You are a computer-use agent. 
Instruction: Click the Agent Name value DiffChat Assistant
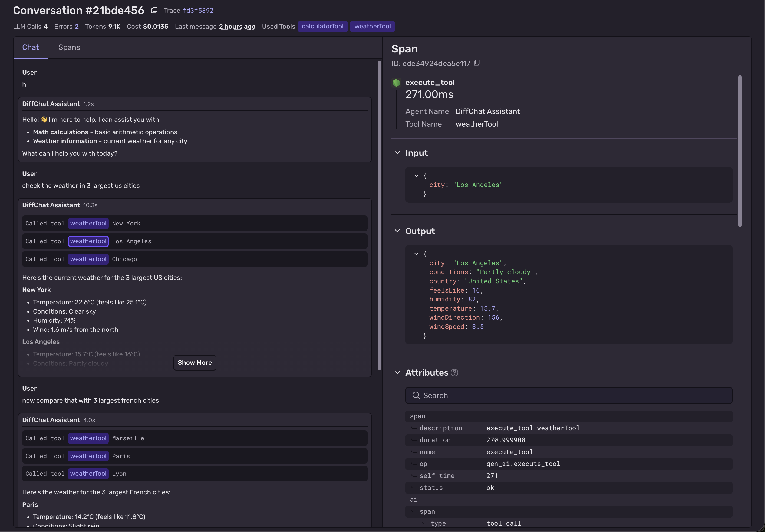point(487,111)
